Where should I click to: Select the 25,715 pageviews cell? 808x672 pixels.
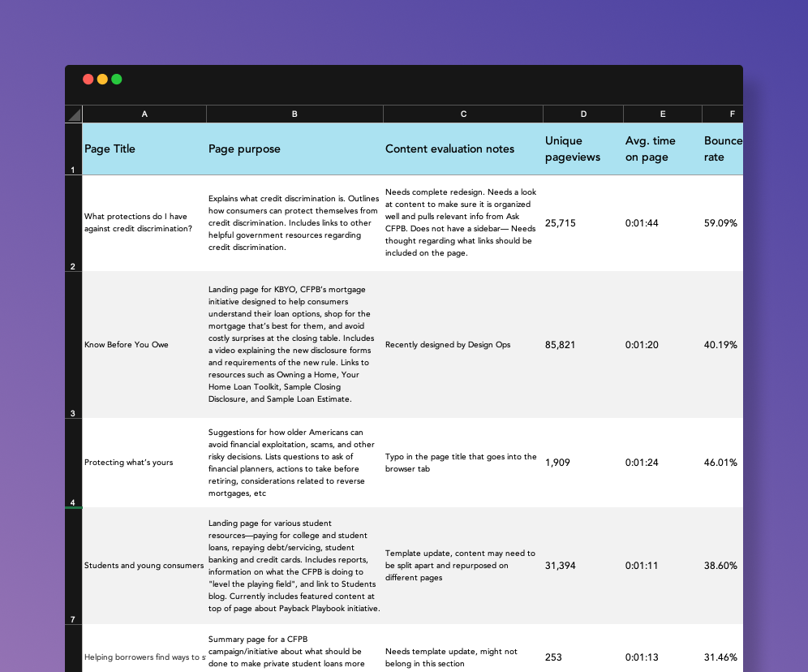coord(583,223)
